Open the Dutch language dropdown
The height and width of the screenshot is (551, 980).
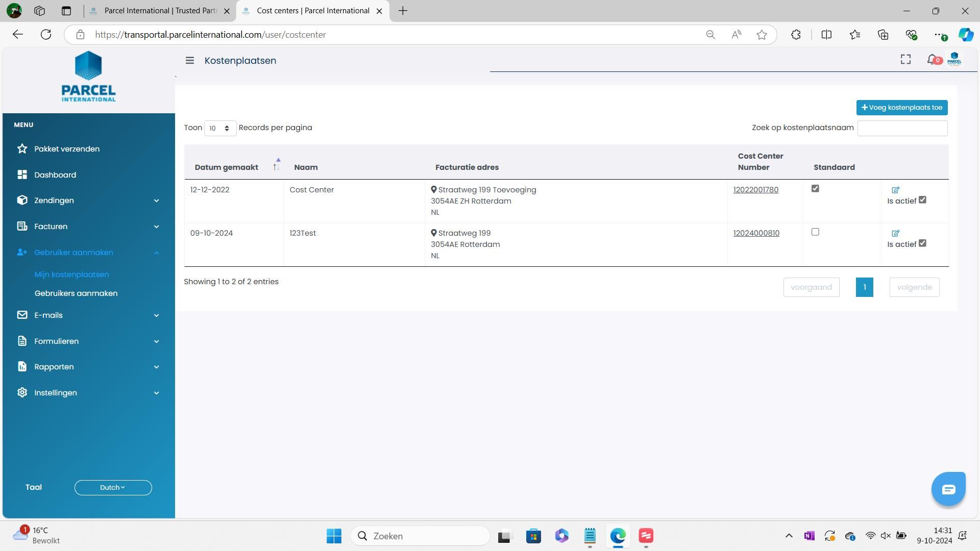[x=113, y=488]
